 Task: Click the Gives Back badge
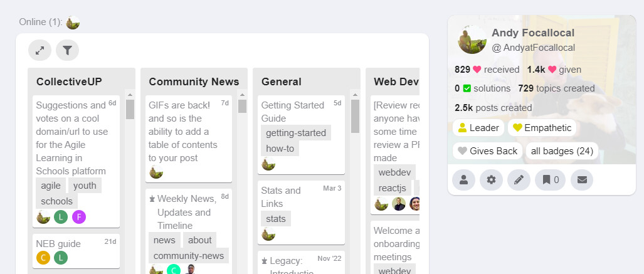pos(487,150)
